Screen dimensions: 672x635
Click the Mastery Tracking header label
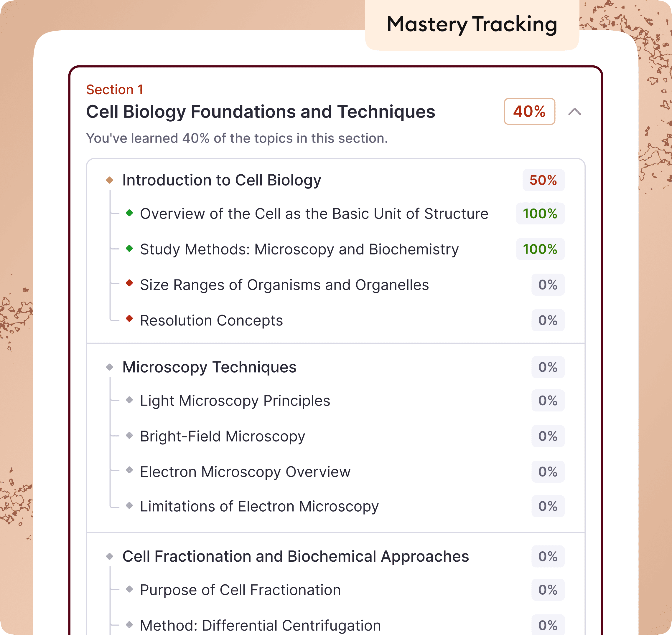coord(472,24)
